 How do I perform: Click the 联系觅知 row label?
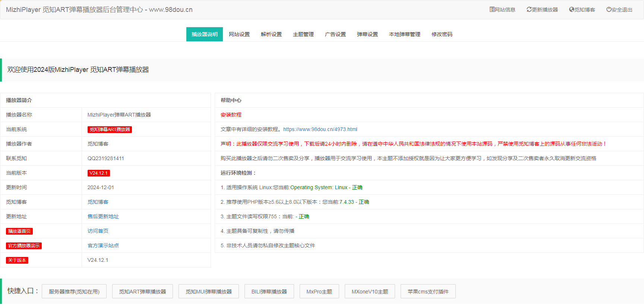click(x=16, y=158)
